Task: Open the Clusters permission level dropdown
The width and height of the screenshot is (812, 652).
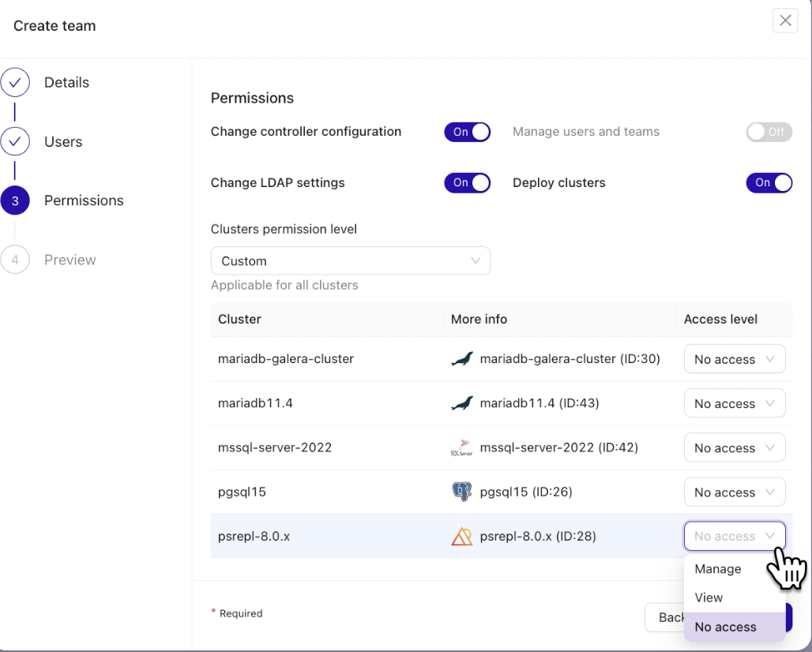Action: [350, 260]
